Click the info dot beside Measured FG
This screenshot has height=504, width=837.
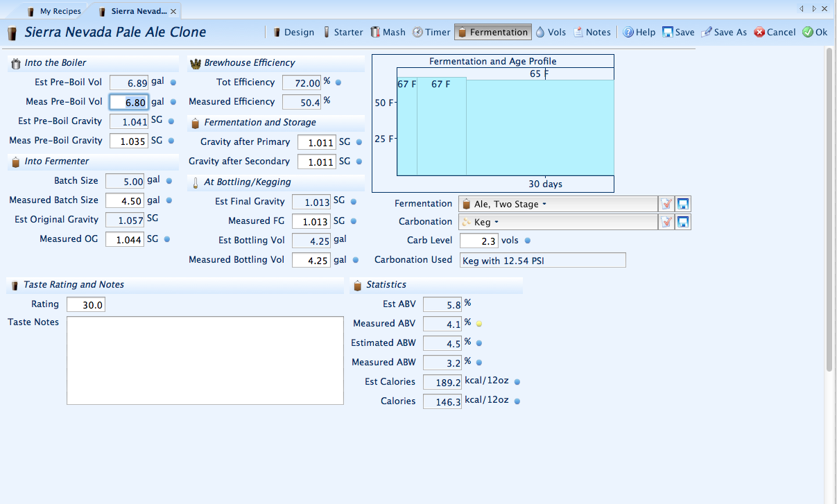click(353, 221)
